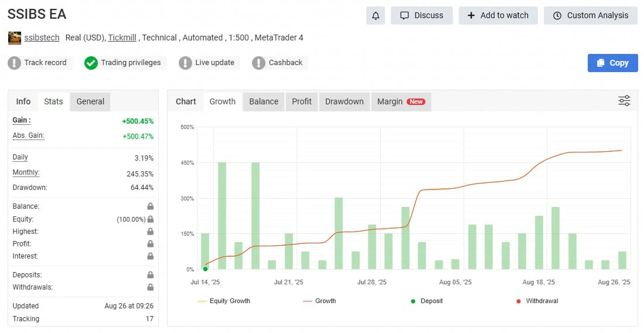Click the Custom Analysis button
The width and height of the screenshot is (644, 333).
591,16
